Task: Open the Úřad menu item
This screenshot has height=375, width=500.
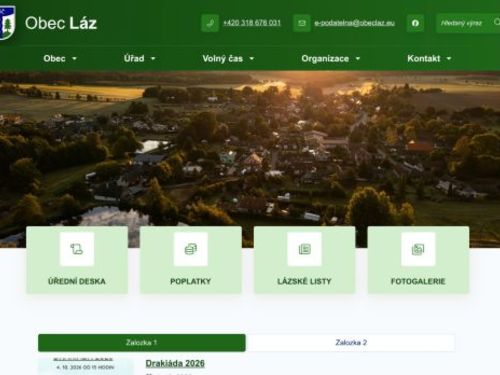Action: pyautogui.click(x=134, y=59)
